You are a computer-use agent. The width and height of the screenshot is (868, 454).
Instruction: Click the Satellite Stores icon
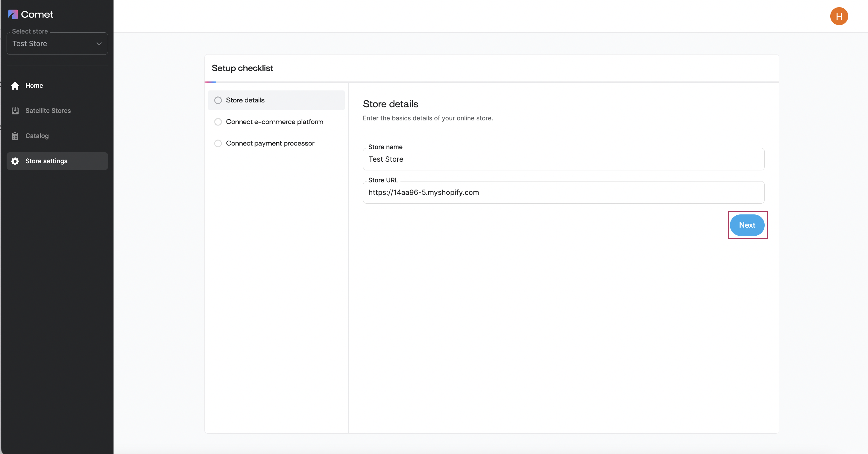click(15, 111)
